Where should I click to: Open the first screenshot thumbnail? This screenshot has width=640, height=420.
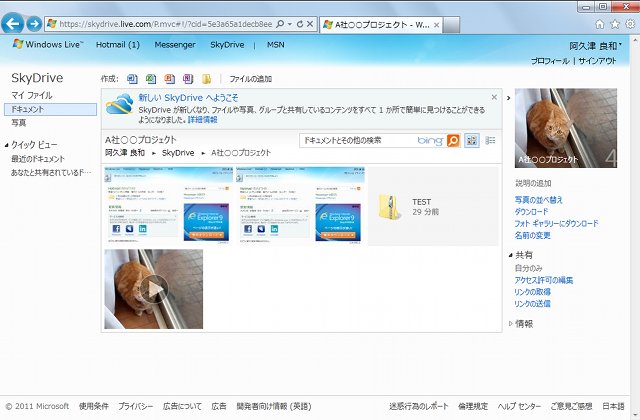(x=168, y=206)
